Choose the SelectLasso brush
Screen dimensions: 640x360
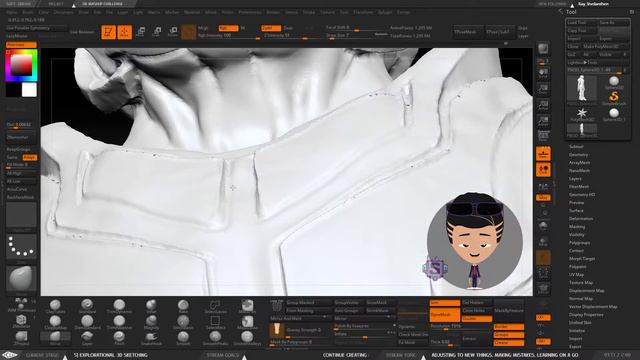click(215, 307)
